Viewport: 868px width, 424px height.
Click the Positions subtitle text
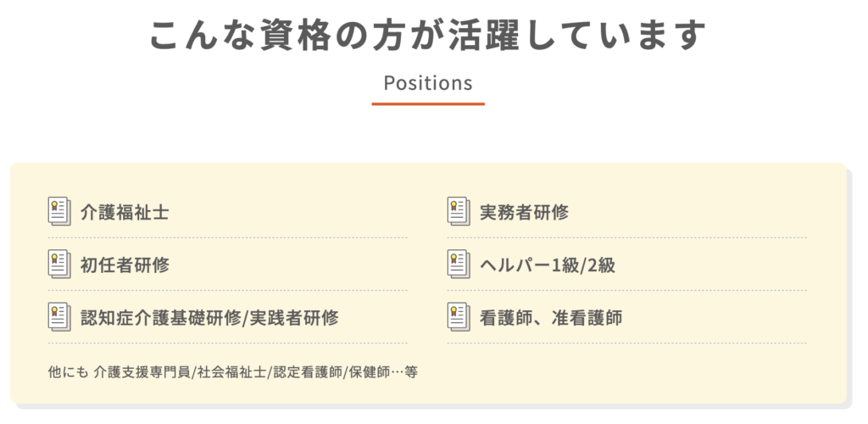428,83
